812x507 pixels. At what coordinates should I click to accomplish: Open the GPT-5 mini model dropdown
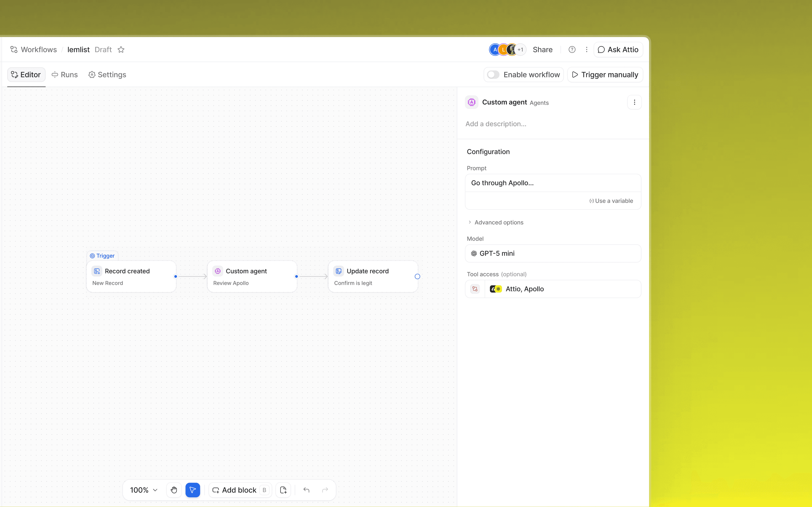[553, 253]
